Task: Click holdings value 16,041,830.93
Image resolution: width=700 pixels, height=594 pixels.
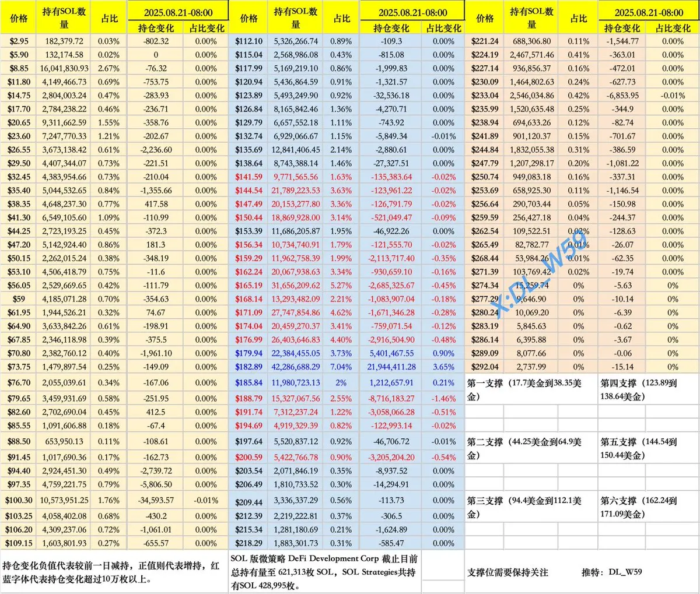Action: pos(64,68)
